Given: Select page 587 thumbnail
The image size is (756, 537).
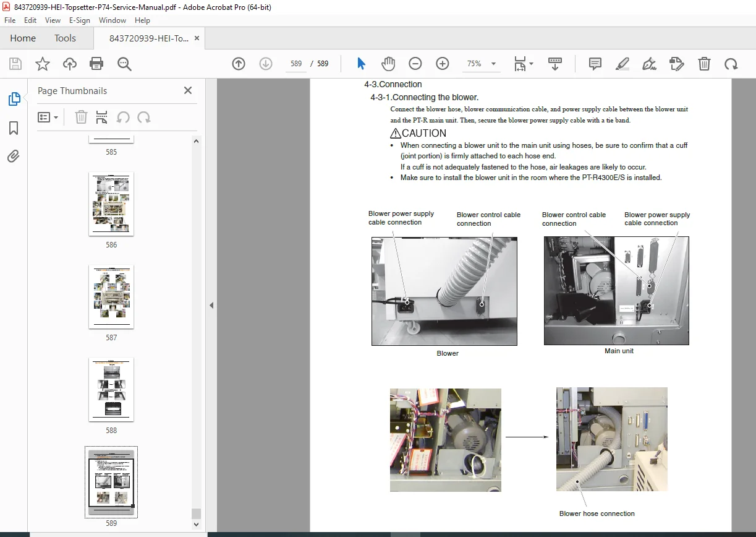Looking at the screenshot, I should tap(111, 297).
